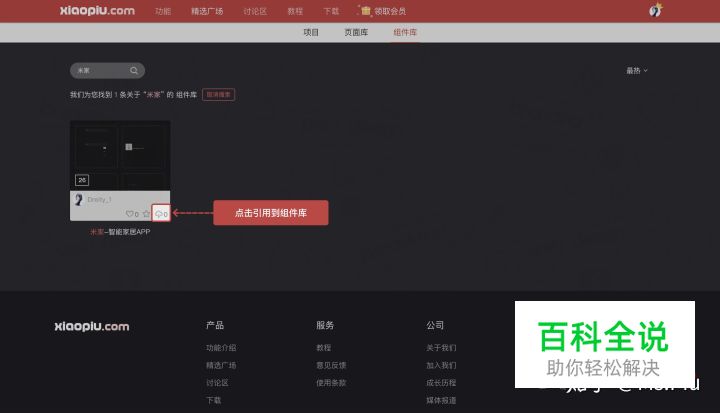The width and height of the screenshot is (720, 413).
Task: Open footer link 使用条款
Action: (x=331, y=383)
